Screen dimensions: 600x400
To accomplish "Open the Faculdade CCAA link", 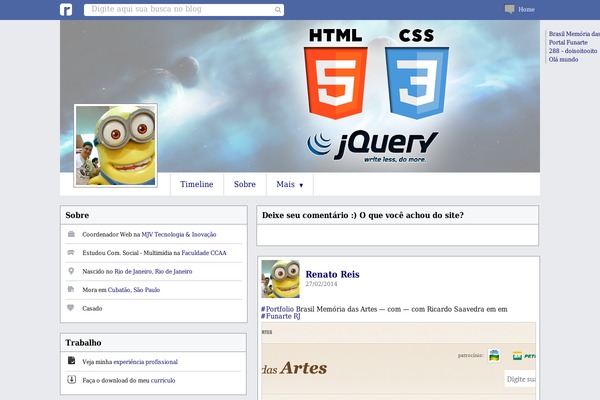I will tap(204, 253).
